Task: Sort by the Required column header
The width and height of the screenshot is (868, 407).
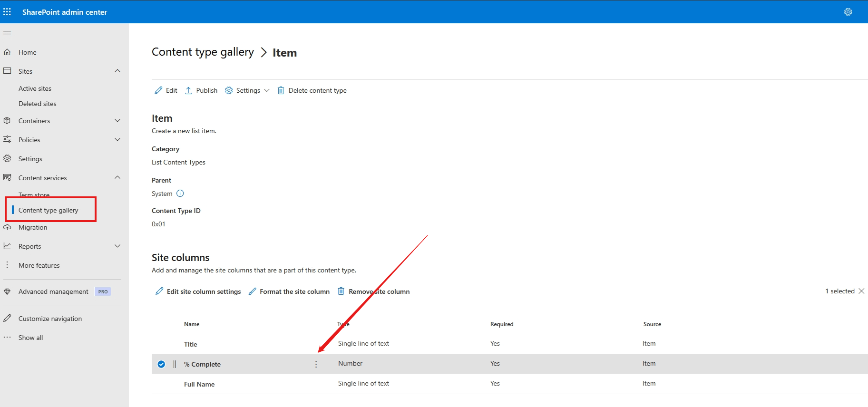Action: click(502, 324)
